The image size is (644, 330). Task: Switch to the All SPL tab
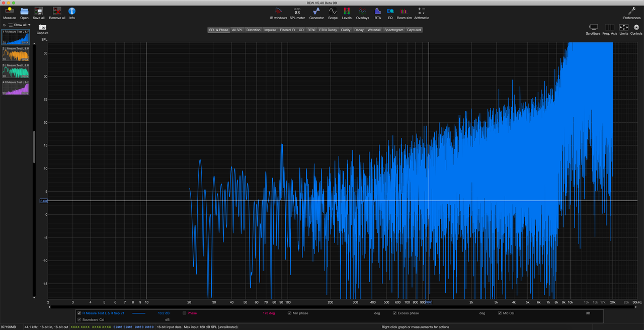[237, 30]
